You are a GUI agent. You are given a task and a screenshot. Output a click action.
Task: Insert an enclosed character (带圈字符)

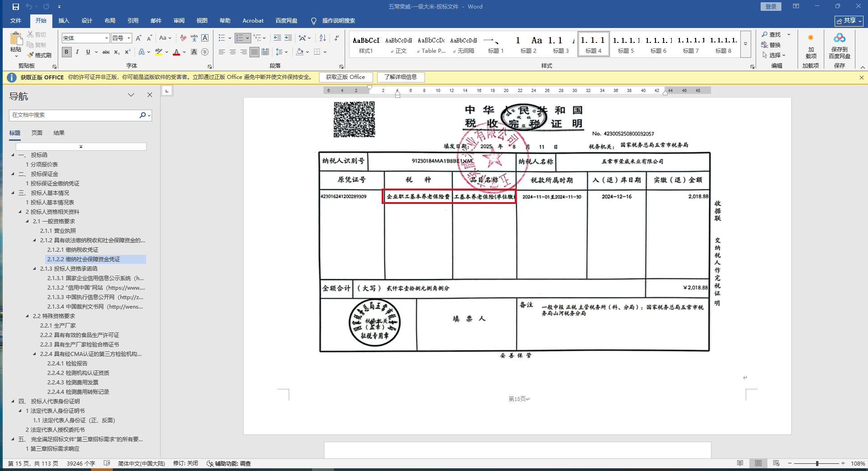coord(205,52)
